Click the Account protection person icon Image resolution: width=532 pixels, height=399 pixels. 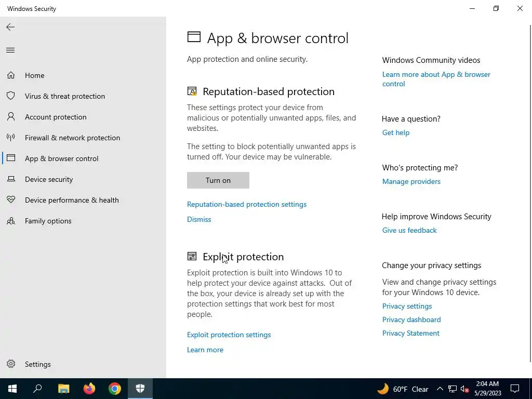[x=11, y=117]
